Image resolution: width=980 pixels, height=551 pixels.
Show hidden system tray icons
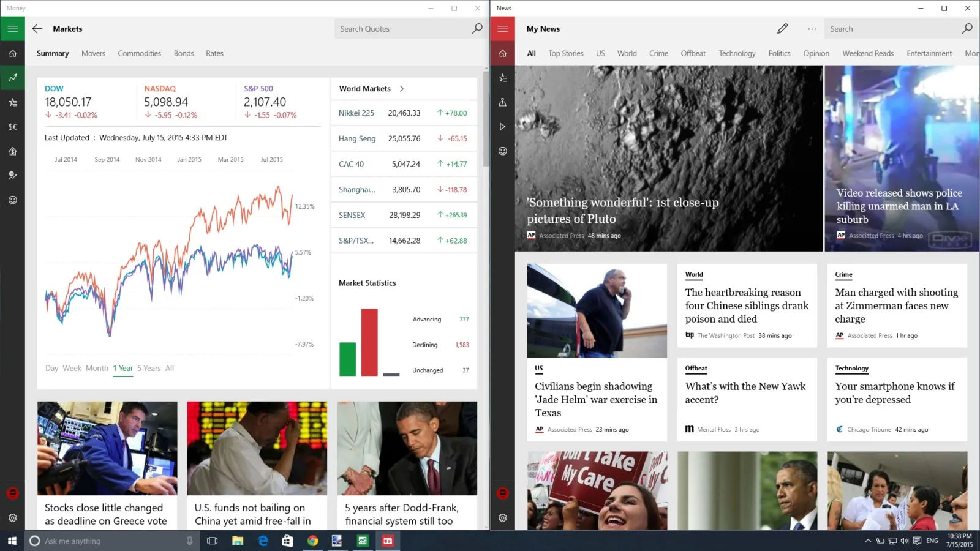tap(867, 541)
